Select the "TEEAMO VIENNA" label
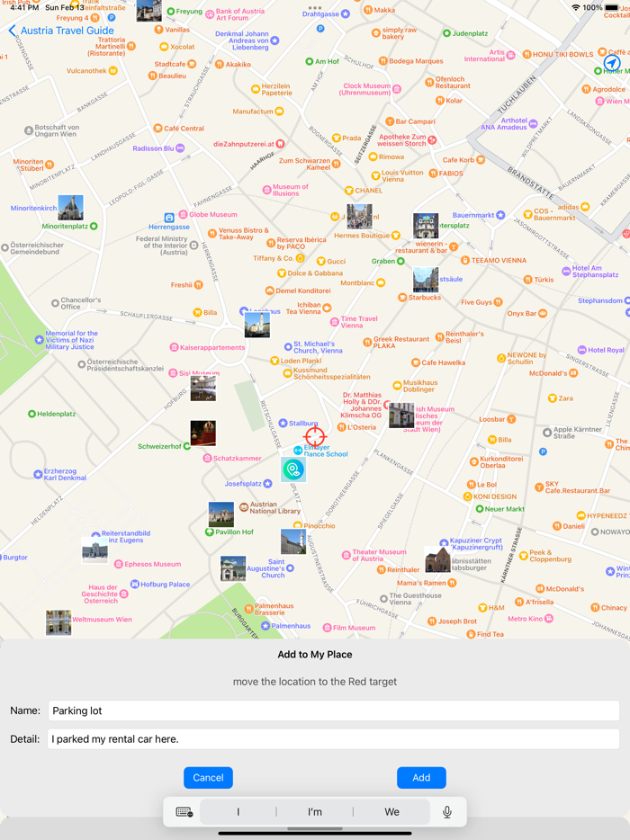The image size is (630, 840). (x=499, y=260)
